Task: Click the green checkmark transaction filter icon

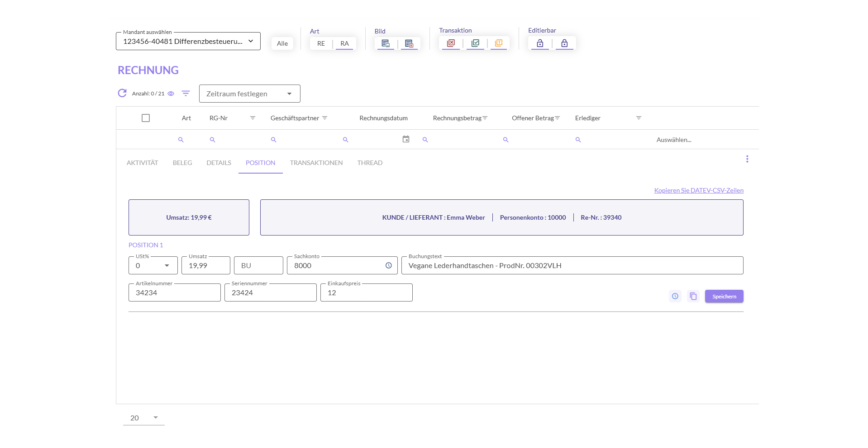Action: pyautogui.click(x=475, y=43)
